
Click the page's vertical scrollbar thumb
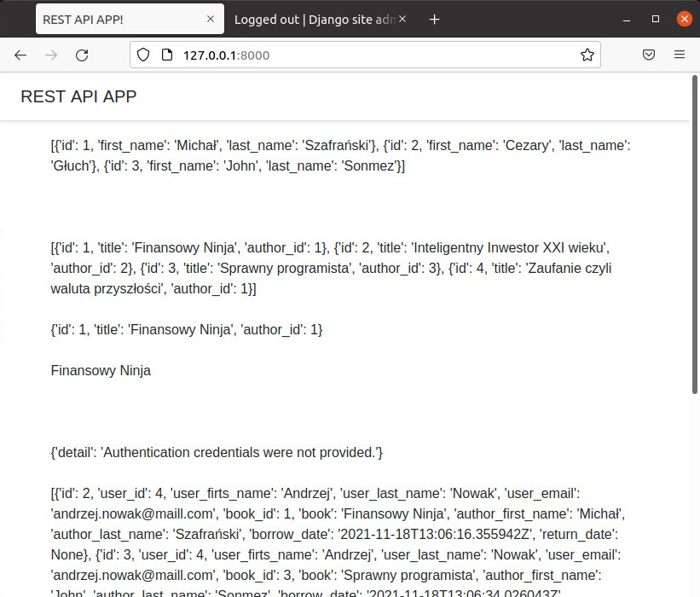coord(695,230)
